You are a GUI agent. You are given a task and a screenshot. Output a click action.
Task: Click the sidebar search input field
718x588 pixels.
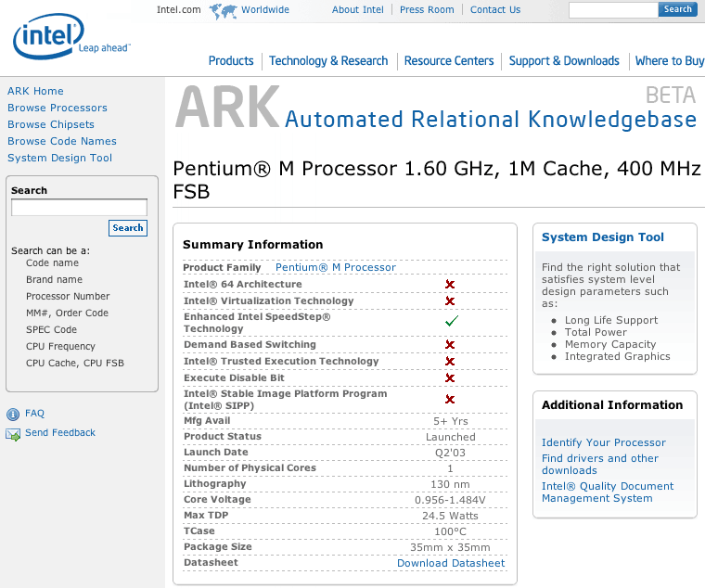[79, 208]
